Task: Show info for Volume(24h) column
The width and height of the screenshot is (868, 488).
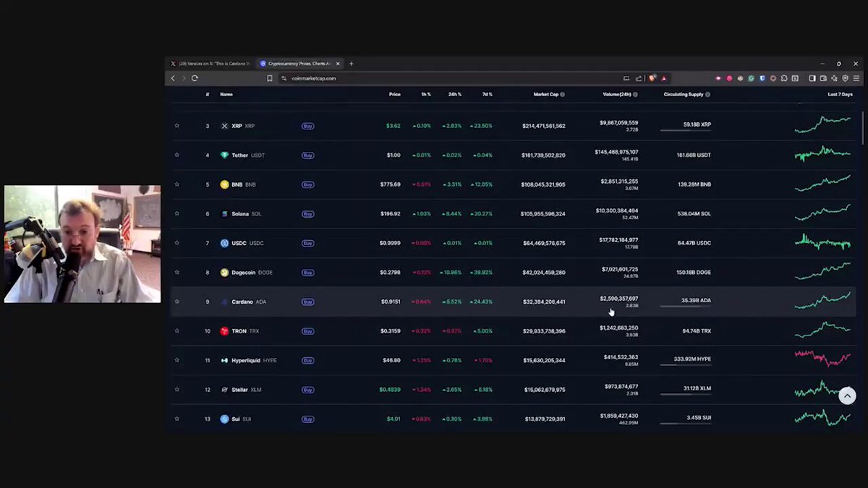Action: click(635, 94)
